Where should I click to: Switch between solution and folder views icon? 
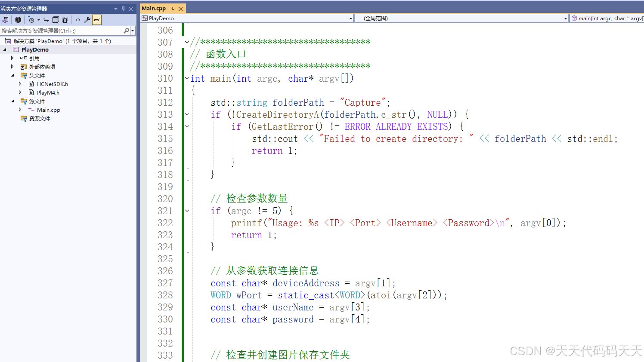pyautogui.click(x=5, y=20)
